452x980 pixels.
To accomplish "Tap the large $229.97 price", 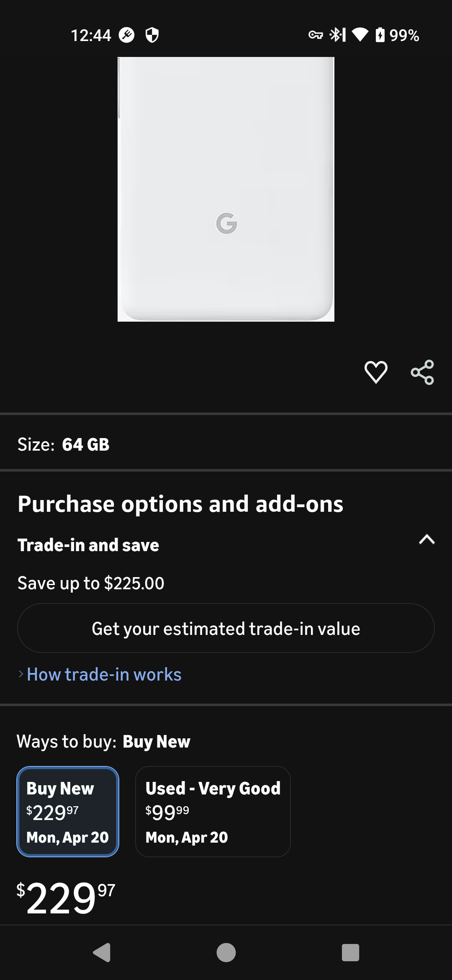I will point(66,898).
